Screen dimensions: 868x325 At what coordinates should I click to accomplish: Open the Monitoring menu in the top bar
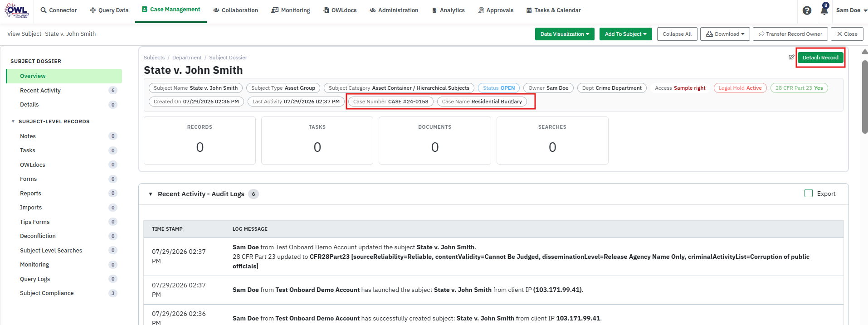(291, 10)
